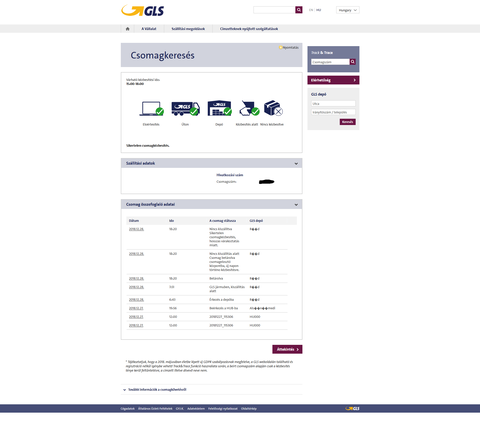480x426 pixels.
Task: Click the hand-over delivery status icon
Action: [249, 108]
